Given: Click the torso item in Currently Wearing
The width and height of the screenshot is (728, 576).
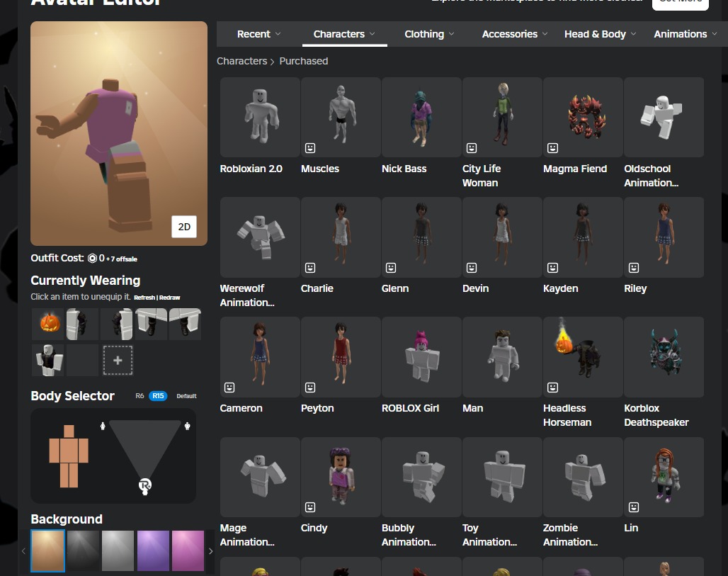Looking at the screenshot, I should [x=48, y=360].
